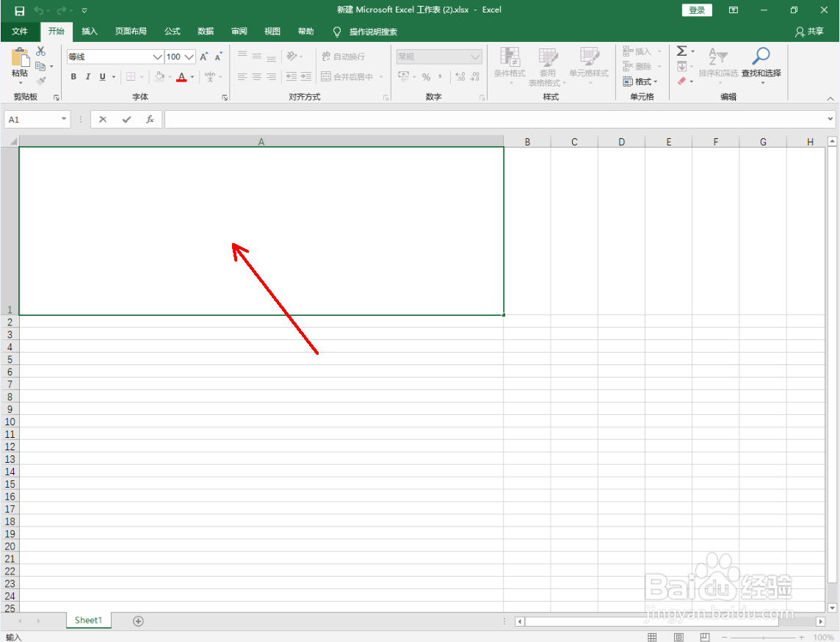The width and height of the screenshot is (840, 642).
Task: Click the 条件格式 conditional formatting icon
Action: [x=510, y=57]
